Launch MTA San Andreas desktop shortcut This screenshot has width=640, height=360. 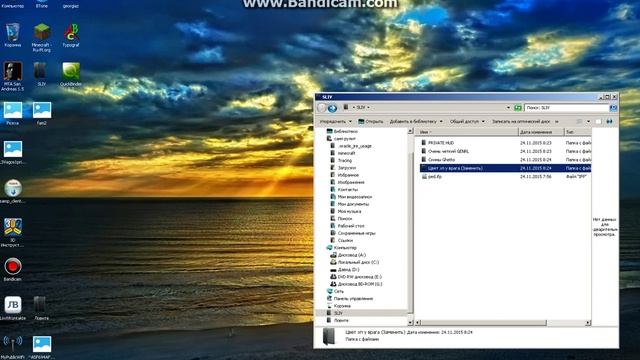[13, 76]
